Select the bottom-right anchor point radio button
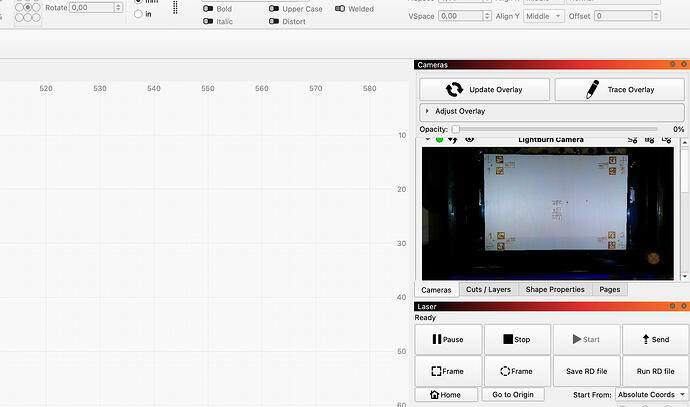The image size is (690, 407). pos(36,18)
